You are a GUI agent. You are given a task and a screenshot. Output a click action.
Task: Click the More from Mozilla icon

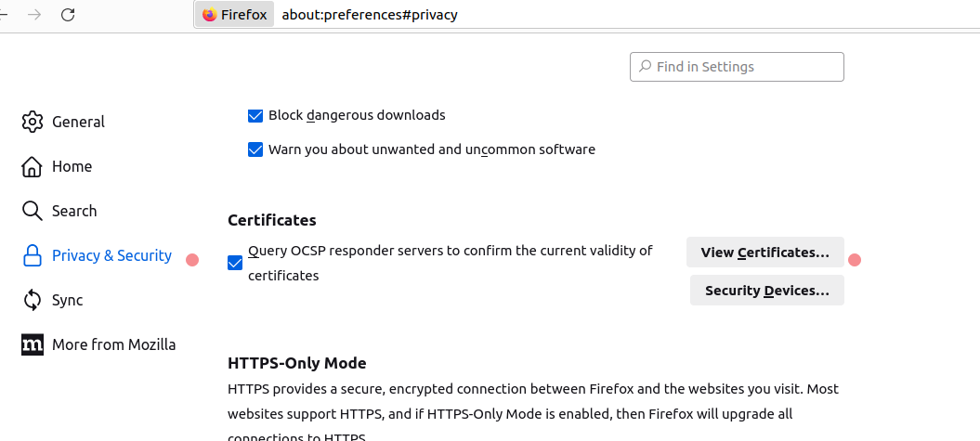pyautogui.click(x=33, y=344)
